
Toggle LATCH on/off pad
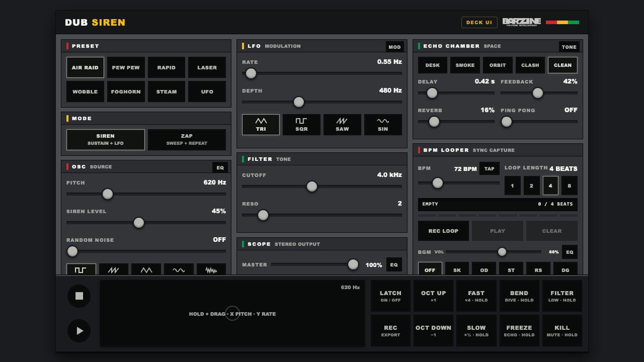point(391,296)
